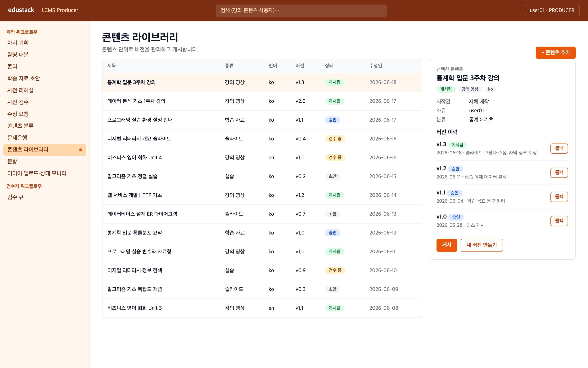Select row 데이터 분석 기초 1주차 강의
This screenshot has height=368, width=588.
(x=262, y=101)
